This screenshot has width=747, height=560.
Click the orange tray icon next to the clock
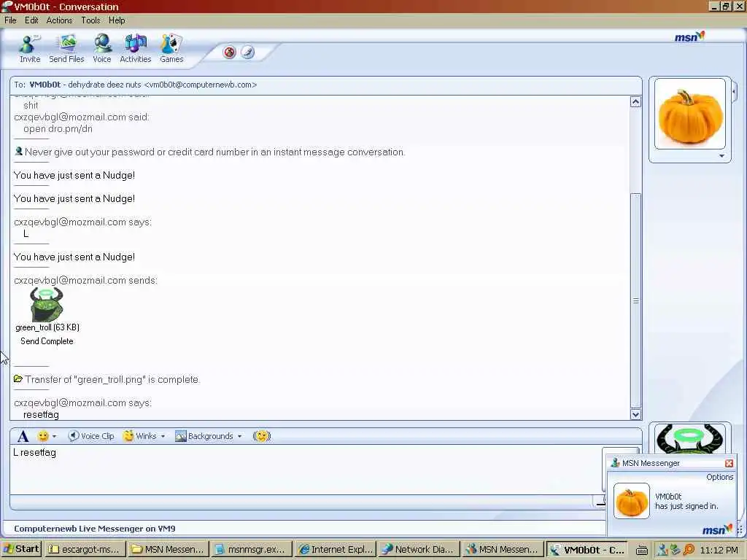pyautogui.click(x=689, y=550)
